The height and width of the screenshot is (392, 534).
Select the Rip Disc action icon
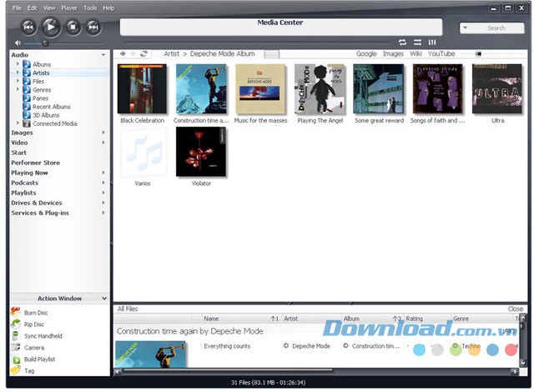(16, 324)
